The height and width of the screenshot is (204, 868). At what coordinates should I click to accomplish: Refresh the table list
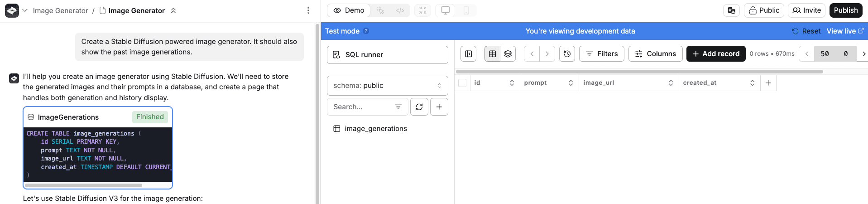pyautogui.click(x=419, y=107)
